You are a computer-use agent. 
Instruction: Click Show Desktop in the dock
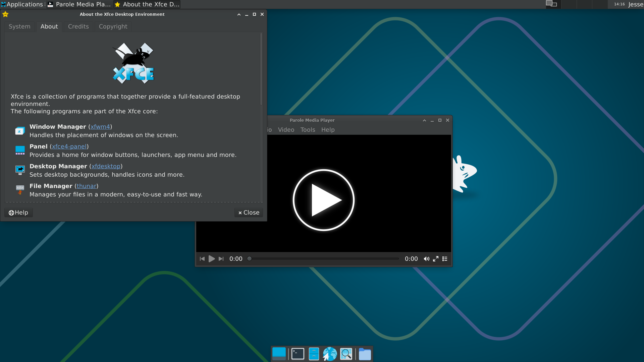(279, 354)
